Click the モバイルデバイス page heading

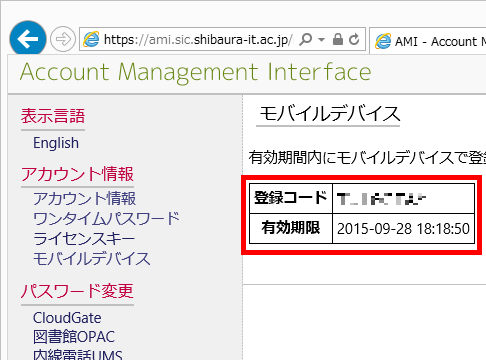[x=330, y=114]
